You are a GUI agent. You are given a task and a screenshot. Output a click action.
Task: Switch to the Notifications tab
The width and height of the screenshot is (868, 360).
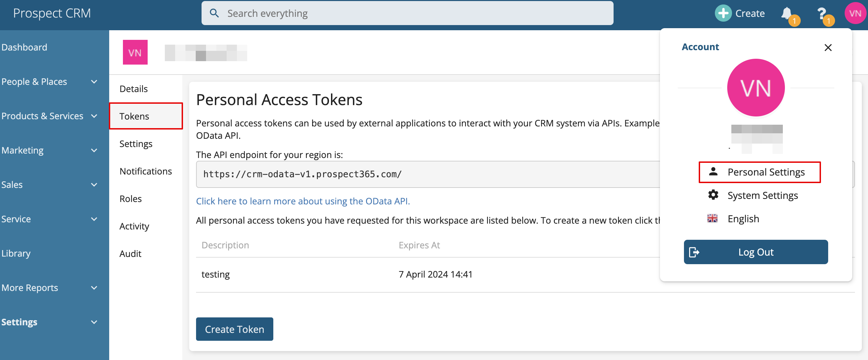pyautogui.click(x=146, y=171)
